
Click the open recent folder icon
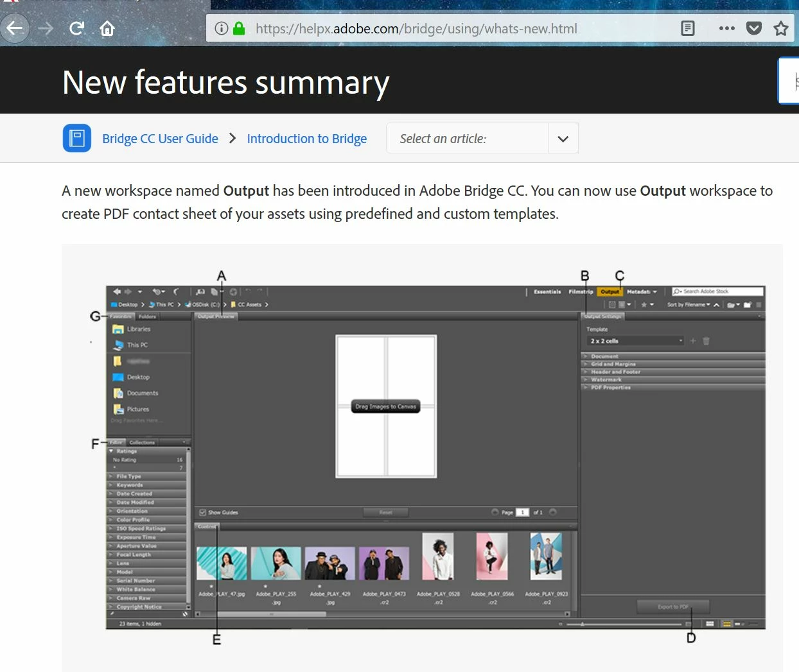click(x=733, y=305)
